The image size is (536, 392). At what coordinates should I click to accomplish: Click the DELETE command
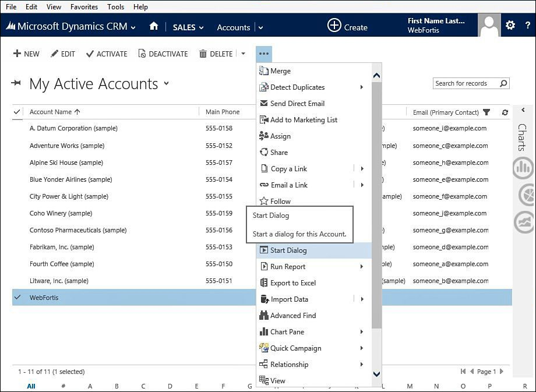pyautogui.click(x=216, y=54)
